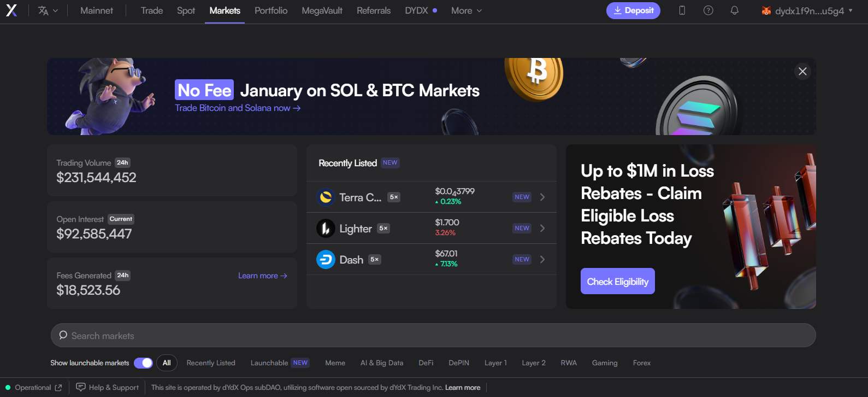Open the mobile app icon

point(682,10)
